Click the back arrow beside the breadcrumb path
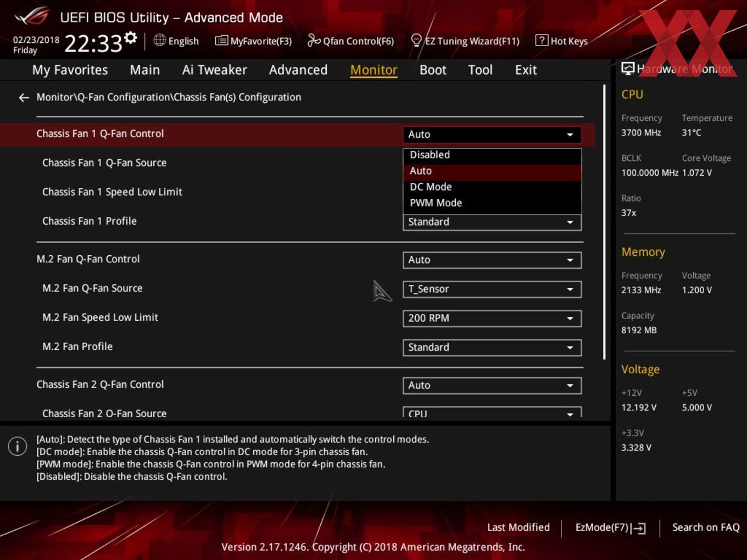The width and height of the screenshot is (747, 560). tap(24, 98)
